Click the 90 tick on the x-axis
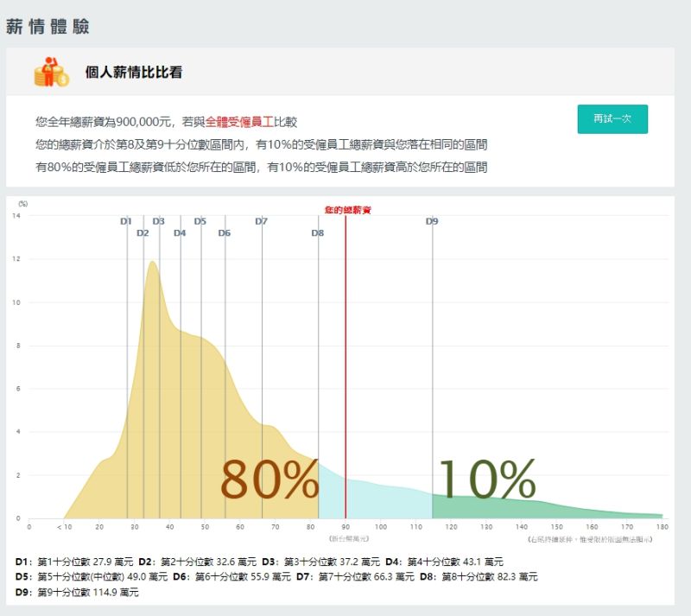The height and width of the screenshot is (616, 691). pyautogui.click(x=345, y=526)
